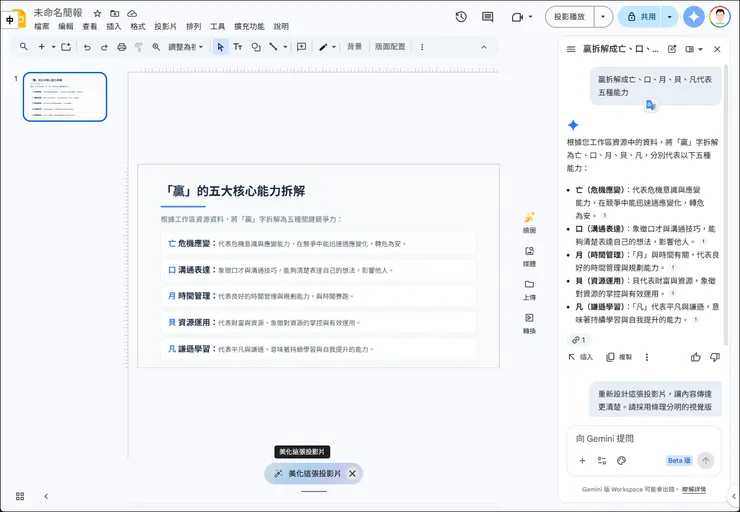Activate the paint format tool

pos(139,47)
